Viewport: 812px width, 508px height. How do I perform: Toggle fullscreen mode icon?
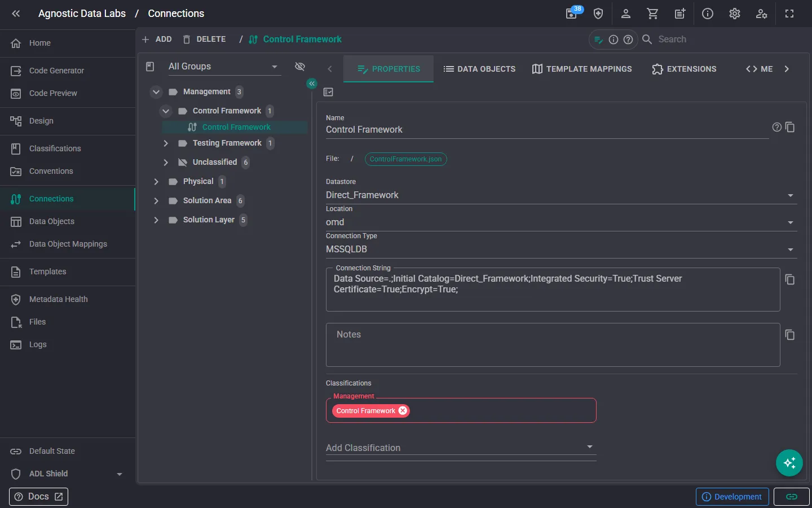click(789, 14)
